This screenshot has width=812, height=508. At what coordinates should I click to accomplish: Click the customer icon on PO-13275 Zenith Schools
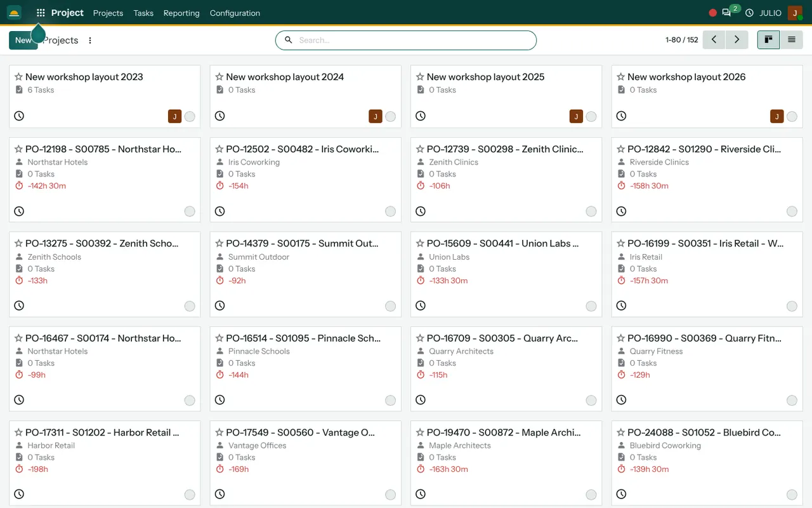tap(19, 257)
